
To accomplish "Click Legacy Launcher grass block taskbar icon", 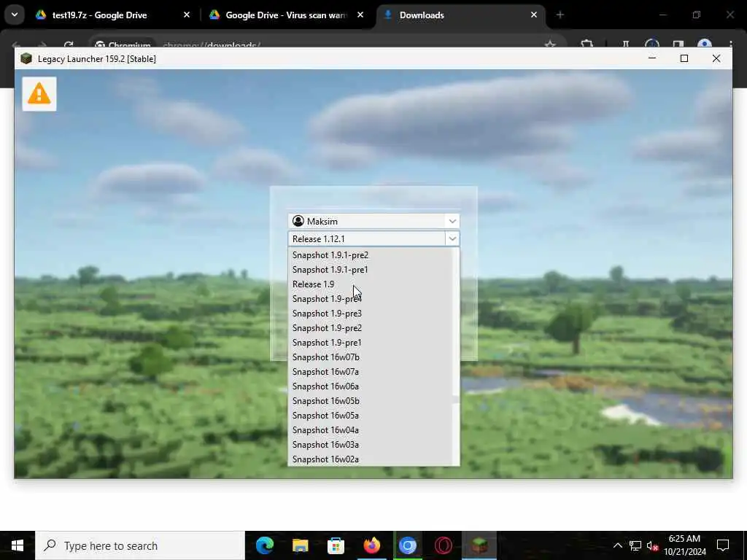I will click(x=479, y=545).
